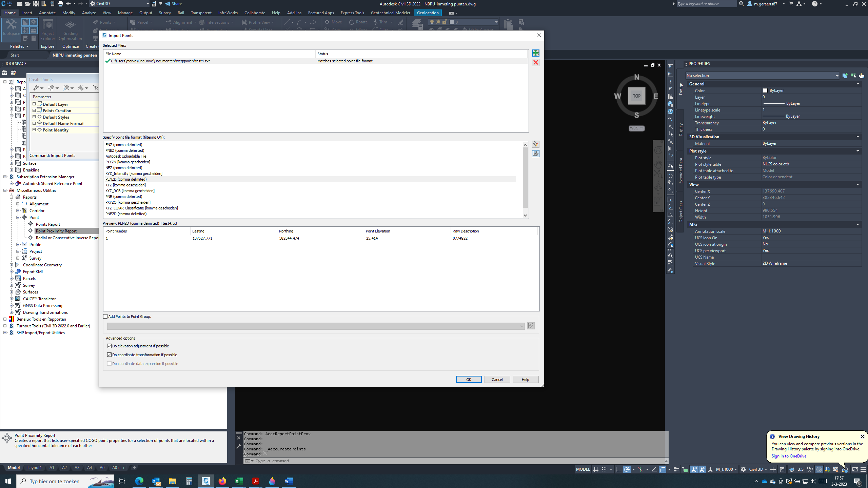Open Excel from the taskbar
868x488 pixels.
click(239, 481)
